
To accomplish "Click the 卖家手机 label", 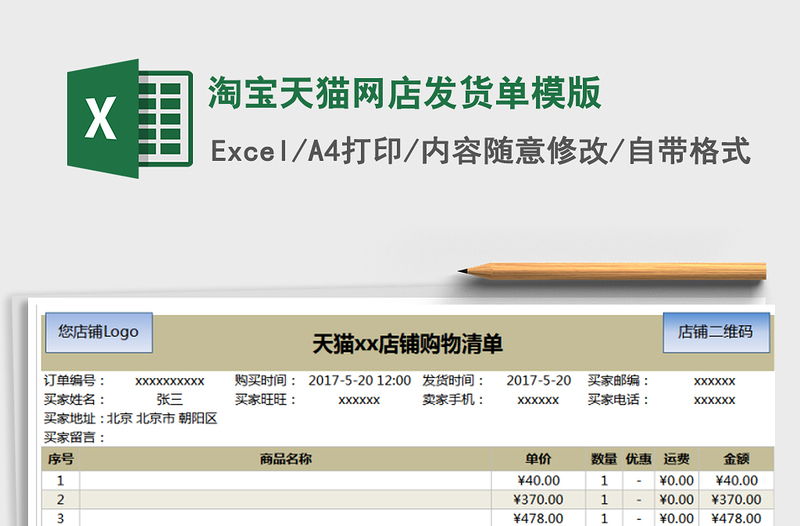I will click(x=453, y=399).
